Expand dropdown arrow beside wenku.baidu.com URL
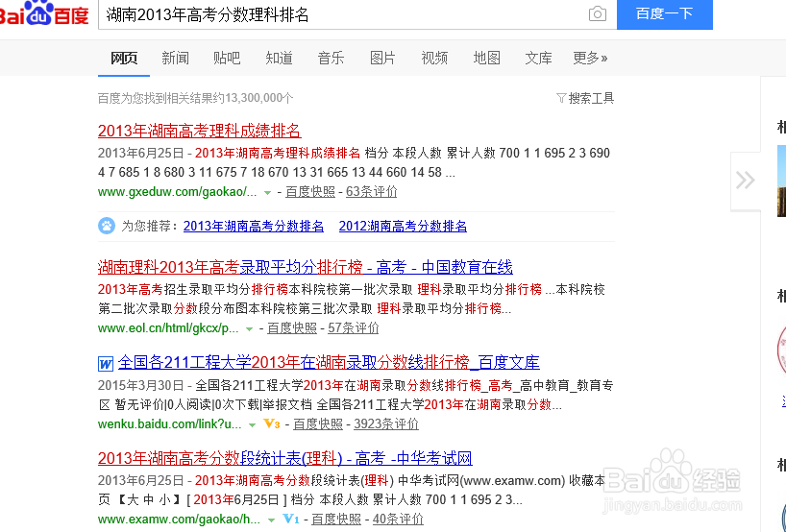The width and height of the screenshot is (786, 532). 252,425
